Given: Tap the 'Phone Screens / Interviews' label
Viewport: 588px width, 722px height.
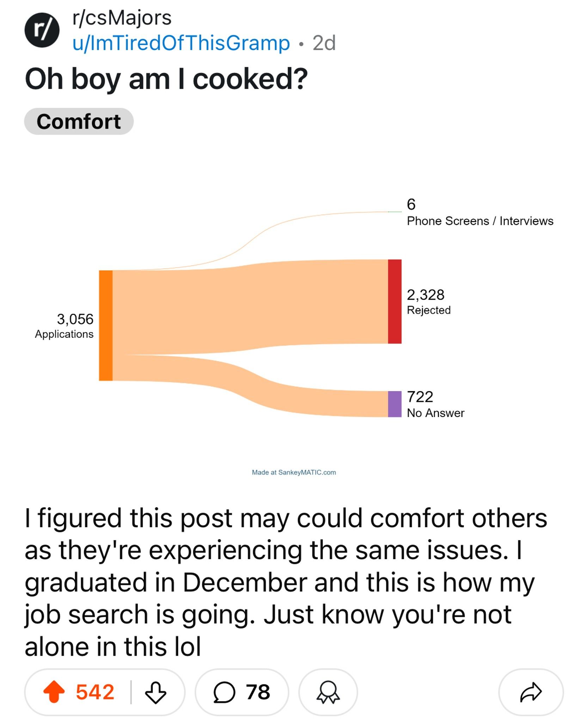Looking at the screenshot, I should pyautogui.click(x=480, y=221).
